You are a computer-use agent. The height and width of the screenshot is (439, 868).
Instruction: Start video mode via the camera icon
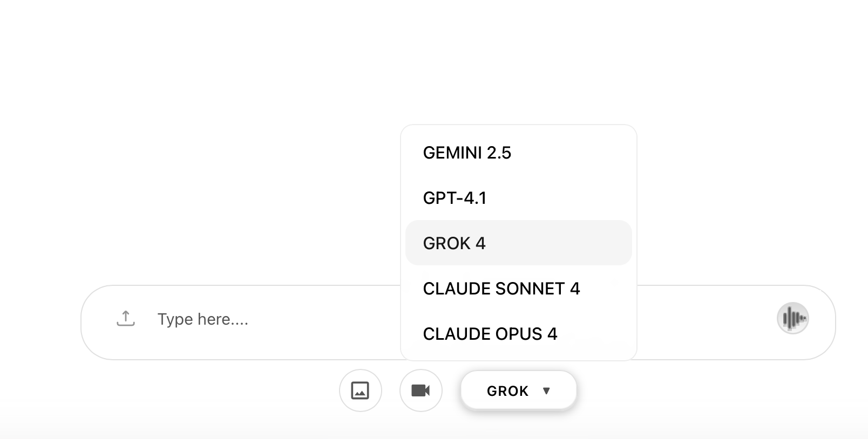(x=421, y=390)
